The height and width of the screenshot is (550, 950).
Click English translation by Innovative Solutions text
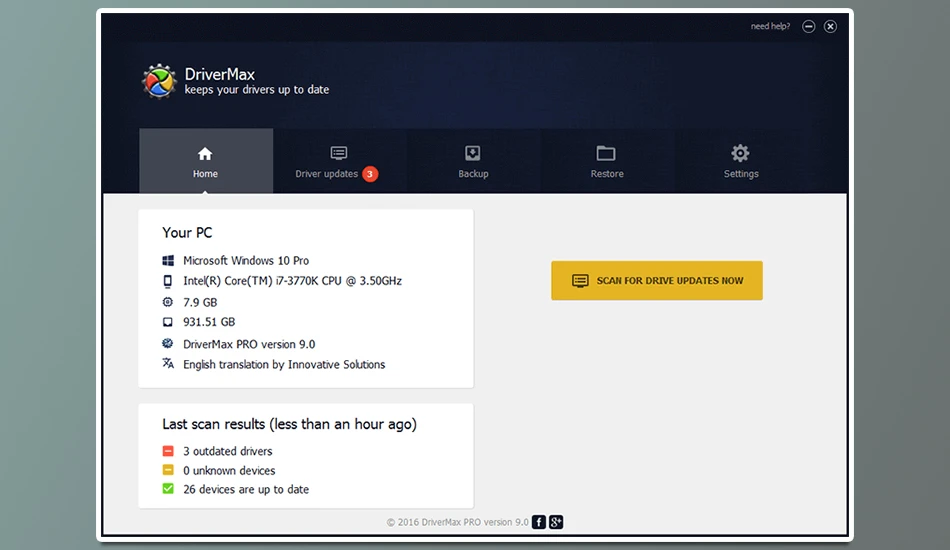pos(284,365)
